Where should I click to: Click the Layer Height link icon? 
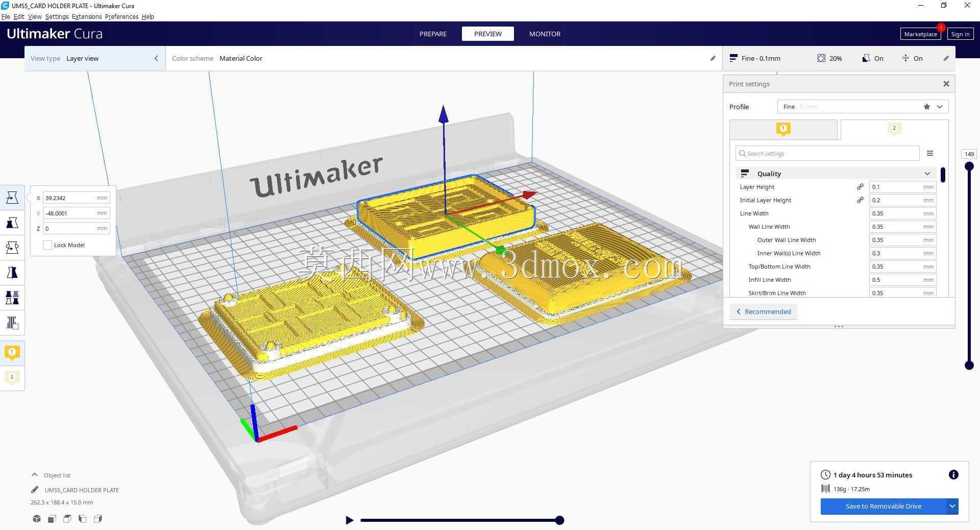point(860,187)
